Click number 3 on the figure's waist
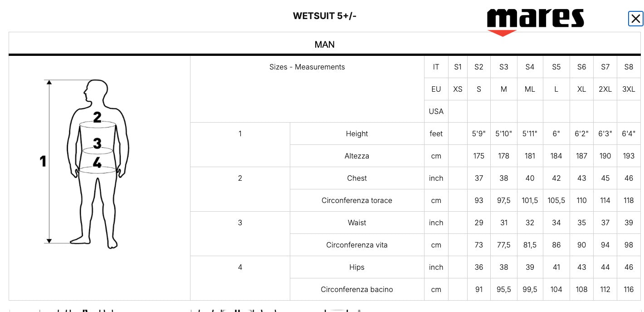This screenshot has height=312, width=644. tap(98, 144)
